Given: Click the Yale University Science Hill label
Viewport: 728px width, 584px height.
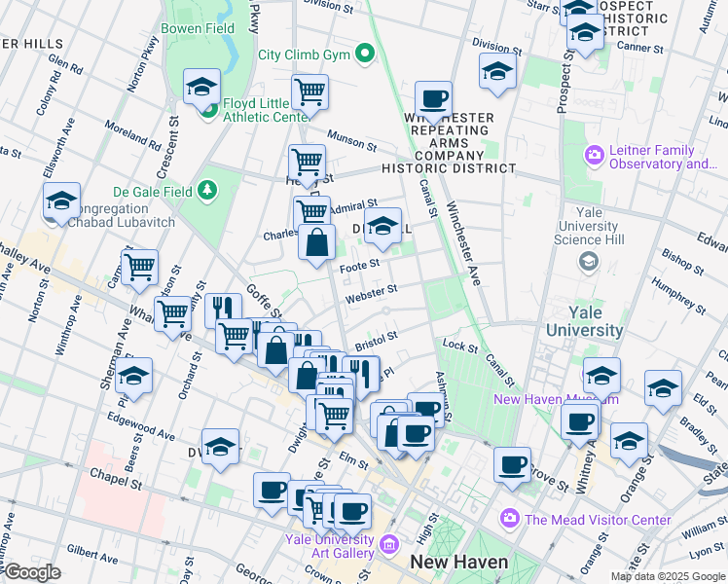Looking at the screenshot, I should pos(589,226).
